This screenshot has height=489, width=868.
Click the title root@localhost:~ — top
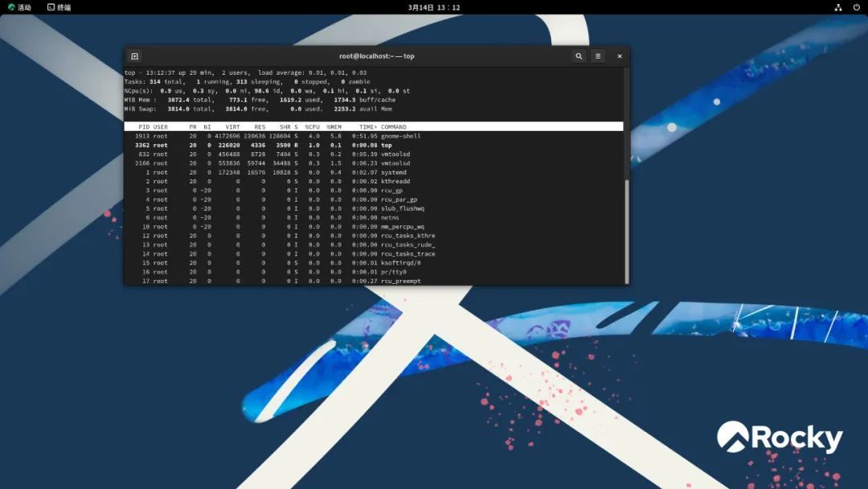tap(376, 56)
